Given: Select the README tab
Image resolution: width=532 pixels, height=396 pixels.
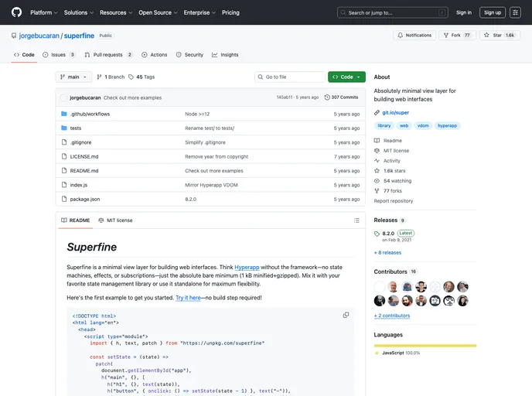Looking at the screenshot, I should coord(76,220).
